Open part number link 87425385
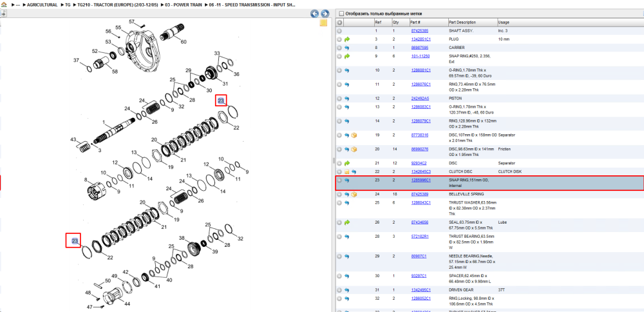The width and height of the screenshot is (644, 312). (x=420, y=31)
